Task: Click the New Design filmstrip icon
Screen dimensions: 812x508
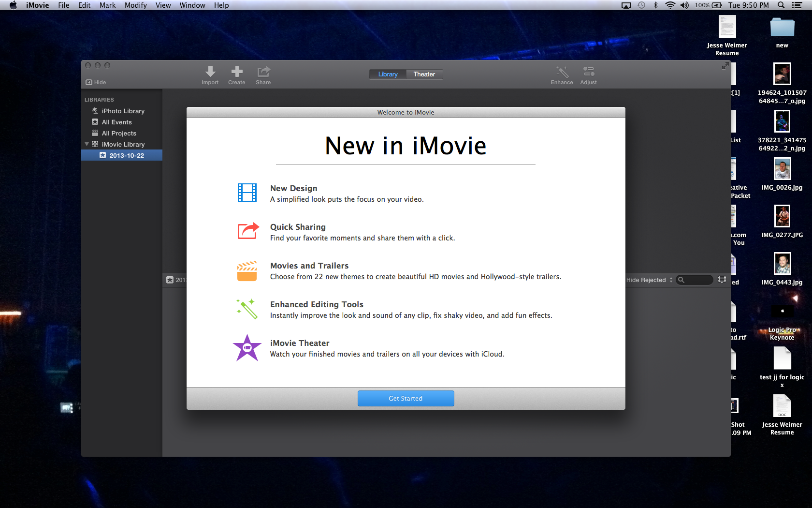Action: (247, 193)
